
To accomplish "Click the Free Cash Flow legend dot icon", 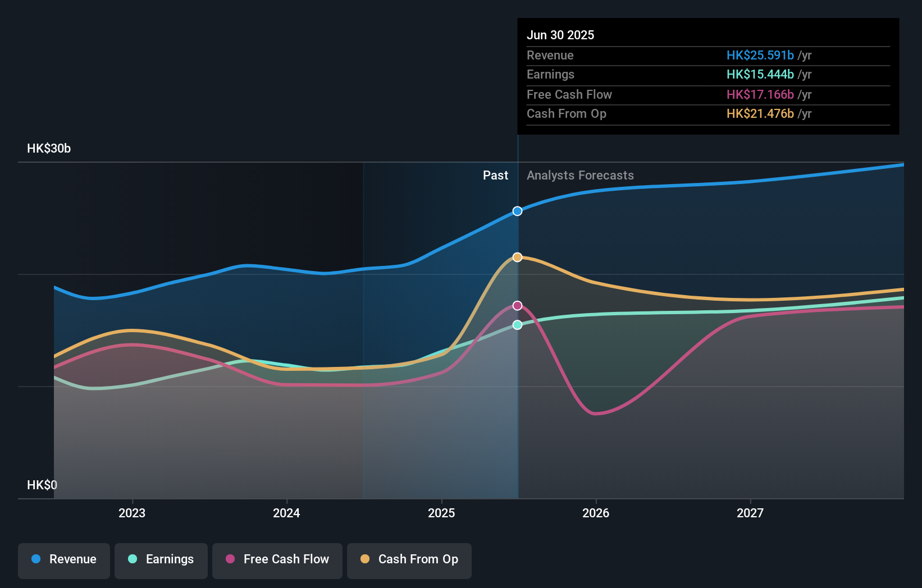I will coord(230,559).
